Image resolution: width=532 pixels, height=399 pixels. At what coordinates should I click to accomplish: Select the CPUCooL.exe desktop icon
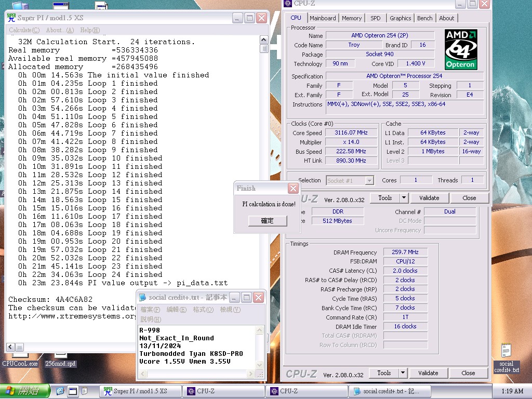pos(20,361)
